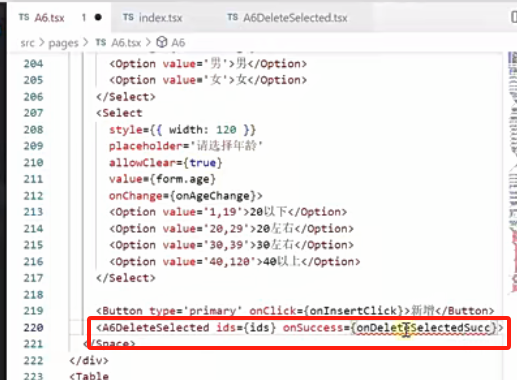The height and width of the screenshot is (380, 517).
Task: Click the TS icon of A6DeleteSelected.tsx tab
Action: click(x=233, y=17)
